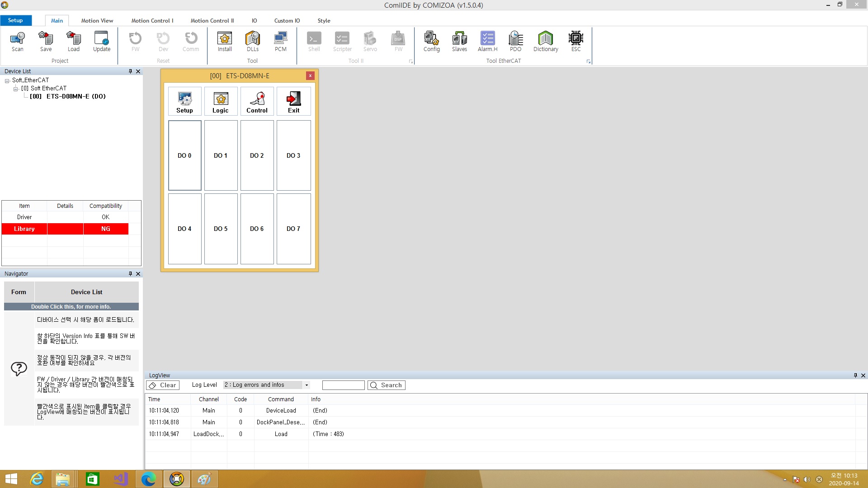Click the red Library NG row
The width and height of the screenshot is (868, 488).
[x=65, y=229]
